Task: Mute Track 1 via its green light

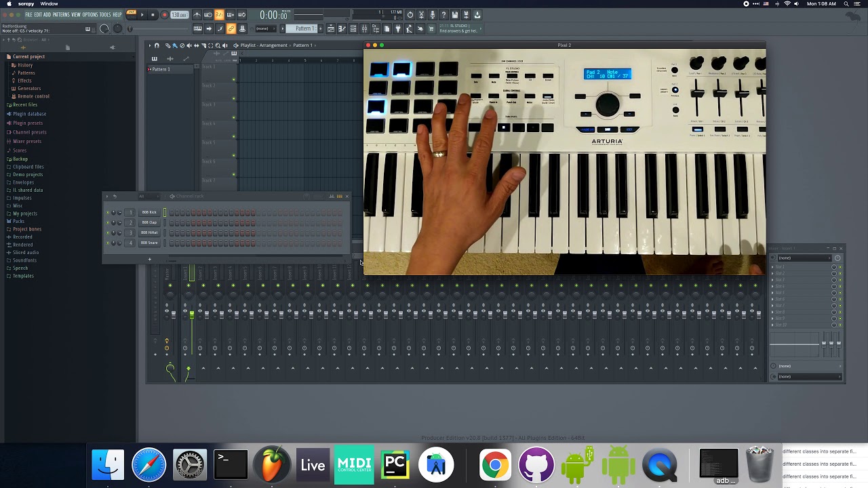Action: pos(234,80)
